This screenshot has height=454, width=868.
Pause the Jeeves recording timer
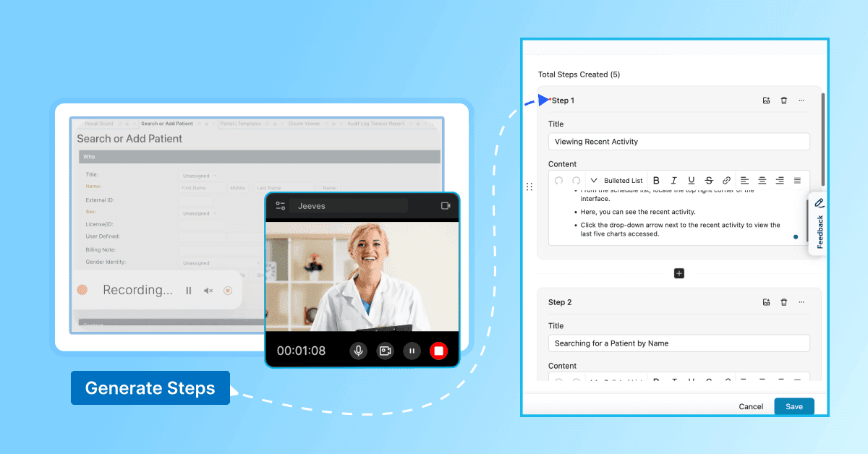pyautogui.click(x=412, y=351)
